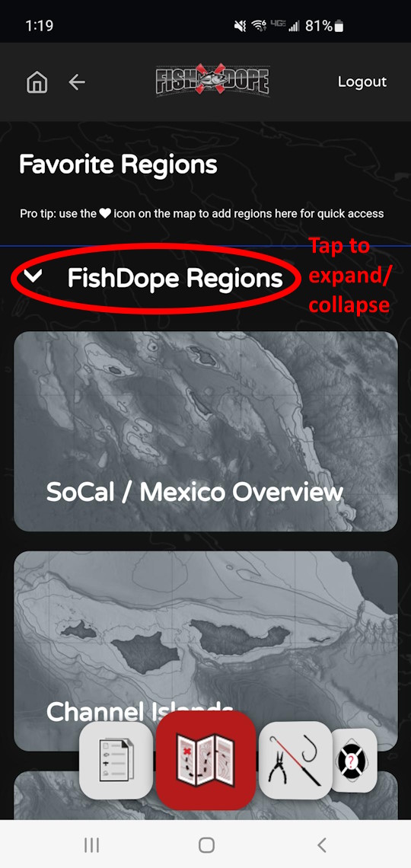This screenshot has width=411, height=868.
Task: Tap the Android back navigation button
Action: pos(322,844)
